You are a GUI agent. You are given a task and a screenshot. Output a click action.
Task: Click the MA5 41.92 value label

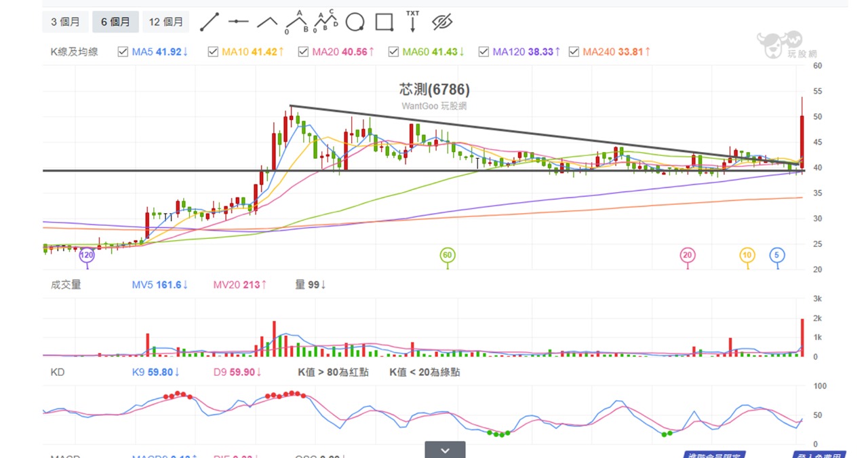tap(160, 52)
